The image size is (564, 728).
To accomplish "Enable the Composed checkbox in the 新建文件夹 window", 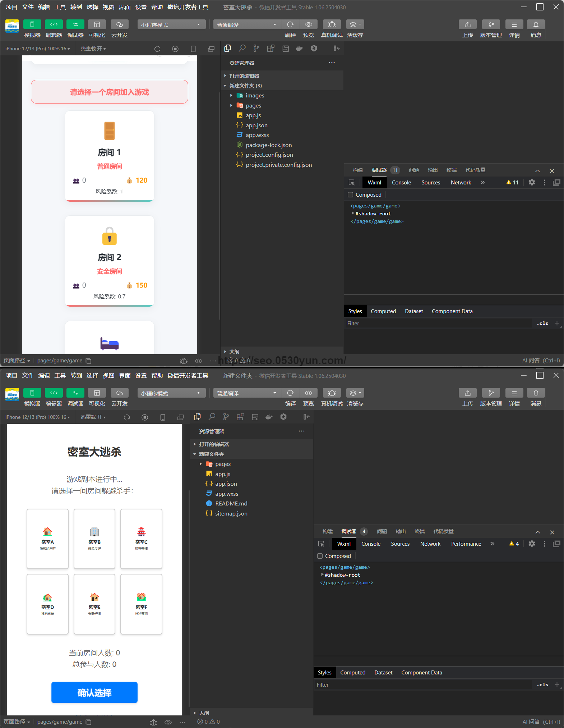I will [320, 556].
